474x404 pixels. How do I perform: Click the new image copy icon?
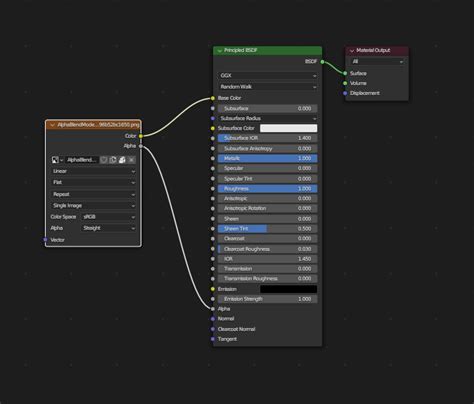(x=113, y=160)
